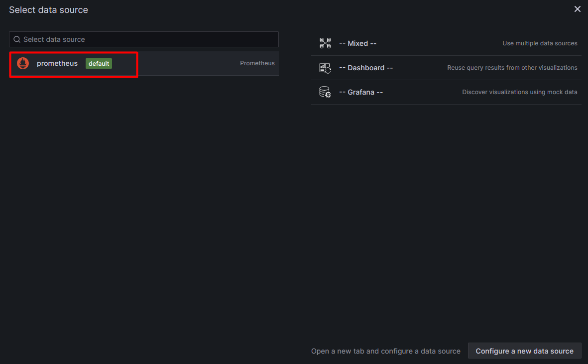The width and height of the screenshot is (588, 364).
Task: Click 'Discover visualizations using mock data' text
Action: tap(520, 92)
